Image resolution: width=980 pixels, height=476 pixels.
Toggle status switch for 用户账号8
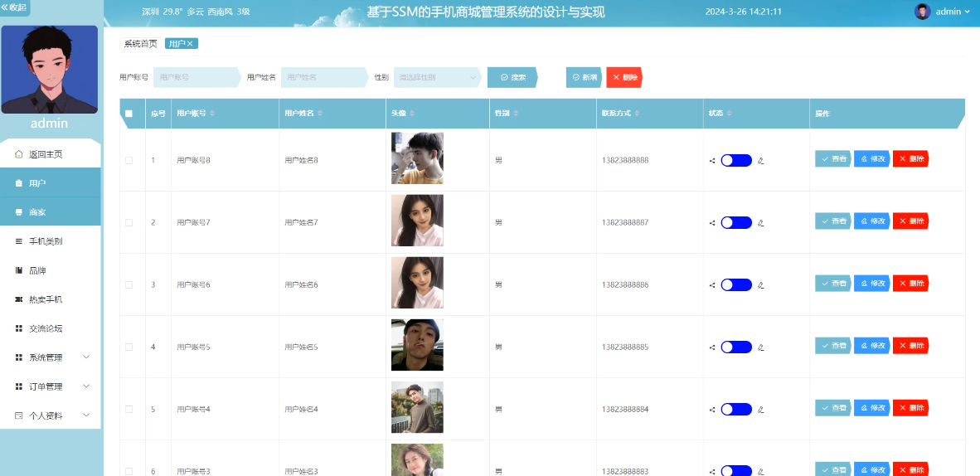tap(736, 161)
